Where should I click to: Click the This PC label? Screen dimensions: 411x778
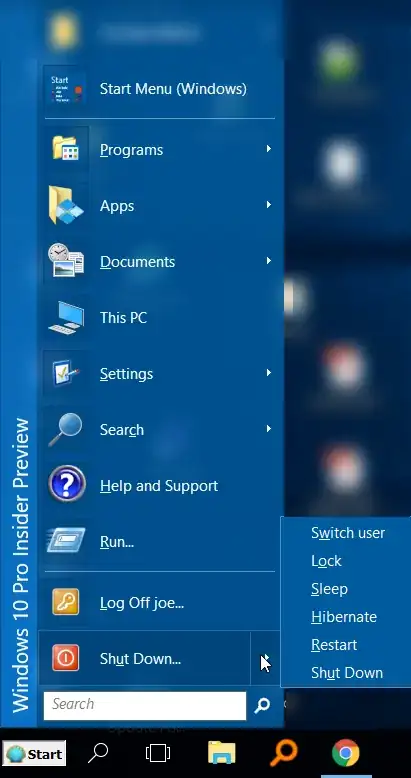pyautogui.click(x=124, y=318)
